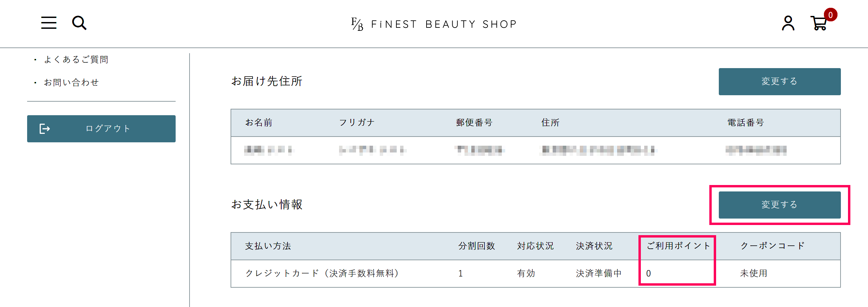Click the クレジットカード payment method cell
This screenshot has width=868, height=307.
tap(321, 273)
